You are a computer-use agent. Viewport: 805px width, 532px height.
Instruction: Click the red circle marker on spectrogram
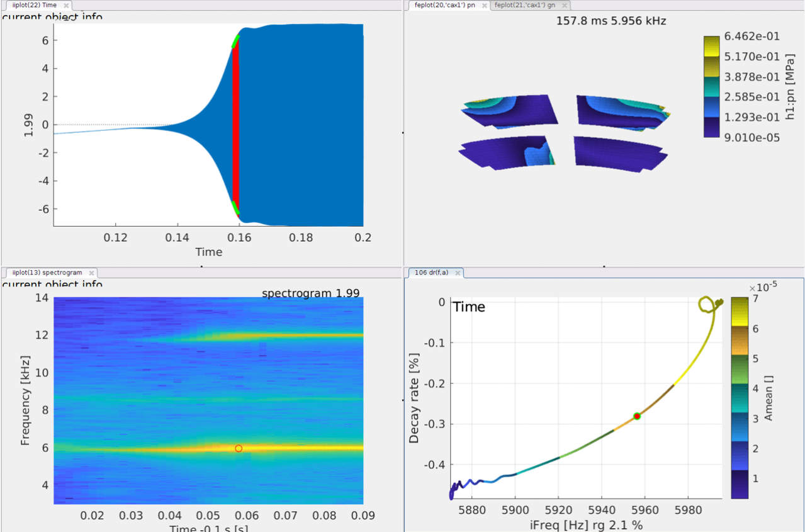(x=239, y=448)
